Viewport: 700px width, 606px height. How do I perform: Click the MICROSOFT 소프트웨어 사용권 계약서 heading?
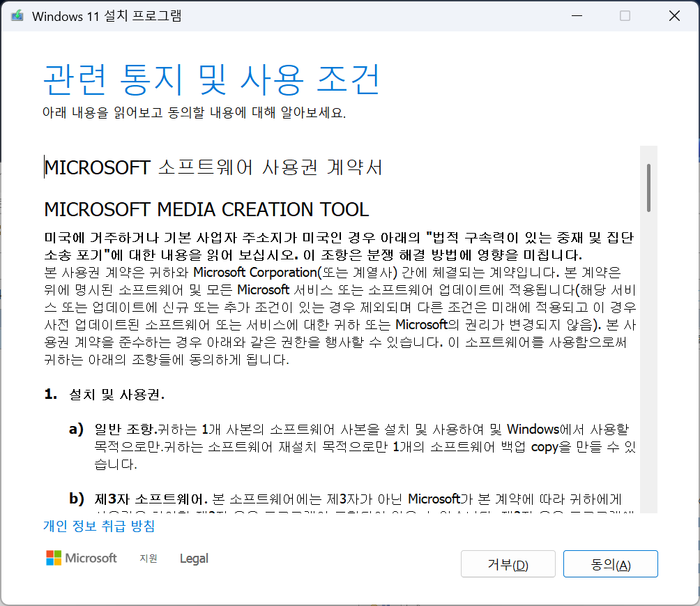(x=213, y=167)
